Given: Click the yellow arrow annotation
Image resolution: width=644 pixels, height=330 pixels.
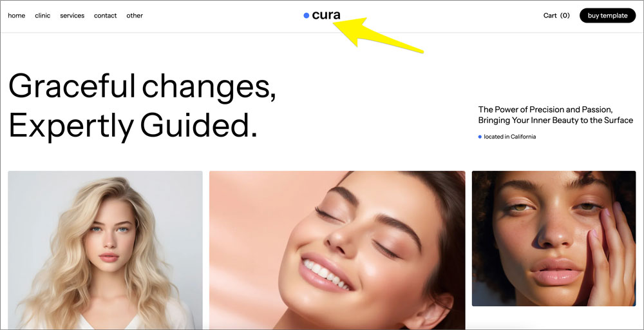Looking at the screenshot, I should [378, 35].
